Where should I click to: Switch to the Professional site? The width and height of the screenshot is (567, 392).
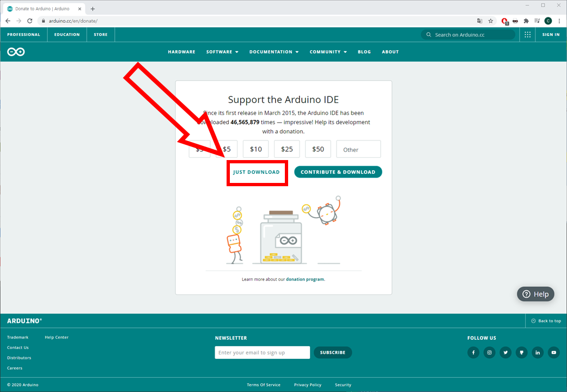tap(23, 35)
